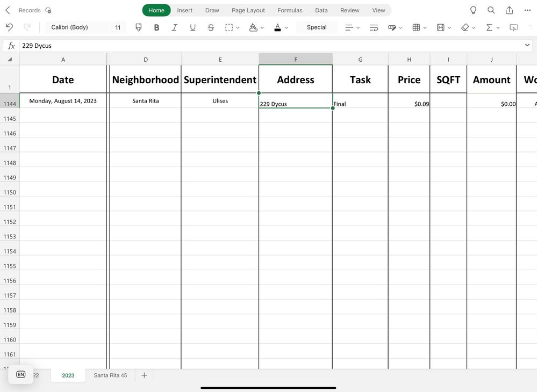Click the Records file title
The image size is (537, 392).
coord(30,10)
